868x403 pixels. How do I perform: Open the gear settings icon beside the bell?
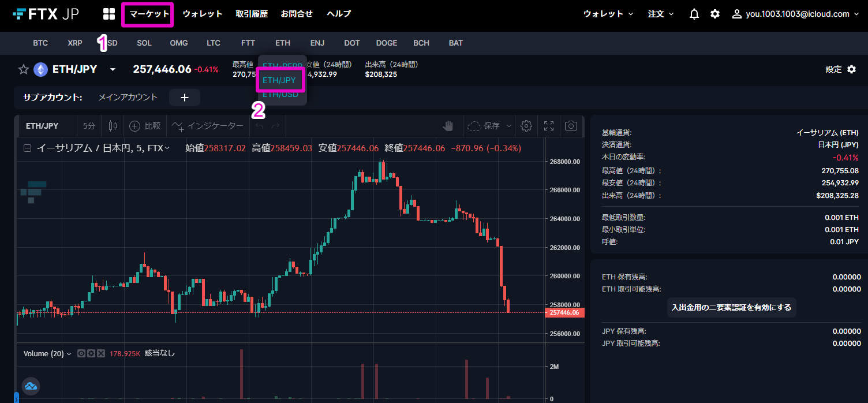click(x=715, y=14)
